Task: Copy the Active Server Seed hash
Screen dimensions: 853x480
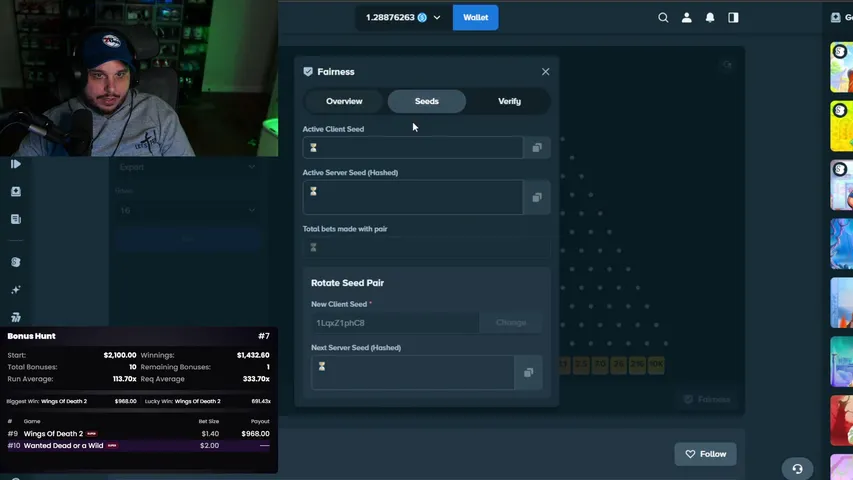Action: tap(537, 198)
